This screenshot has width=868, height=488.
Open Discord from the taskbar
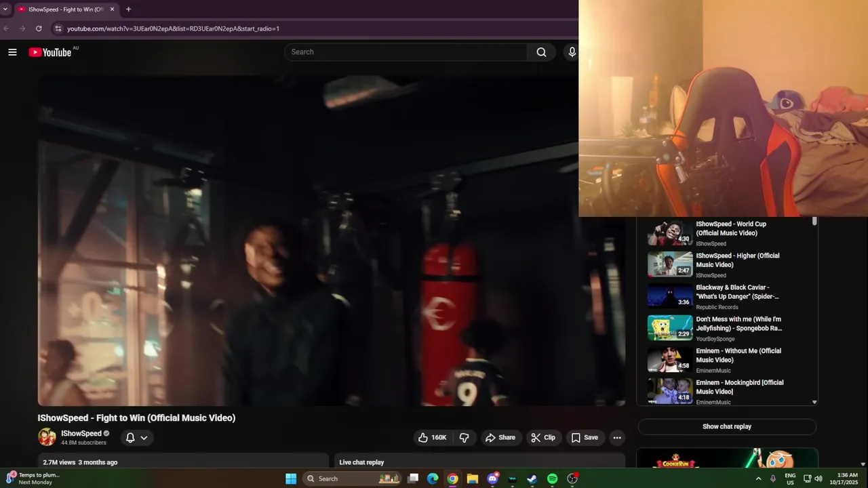[x=493, y=479]
